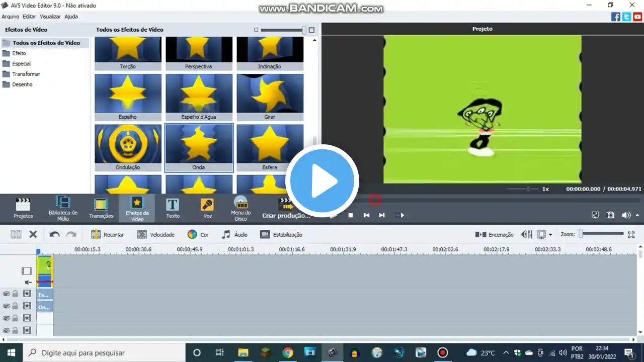Open the Texto tool
The image size is (644, 362).
(x=173, y=208)
